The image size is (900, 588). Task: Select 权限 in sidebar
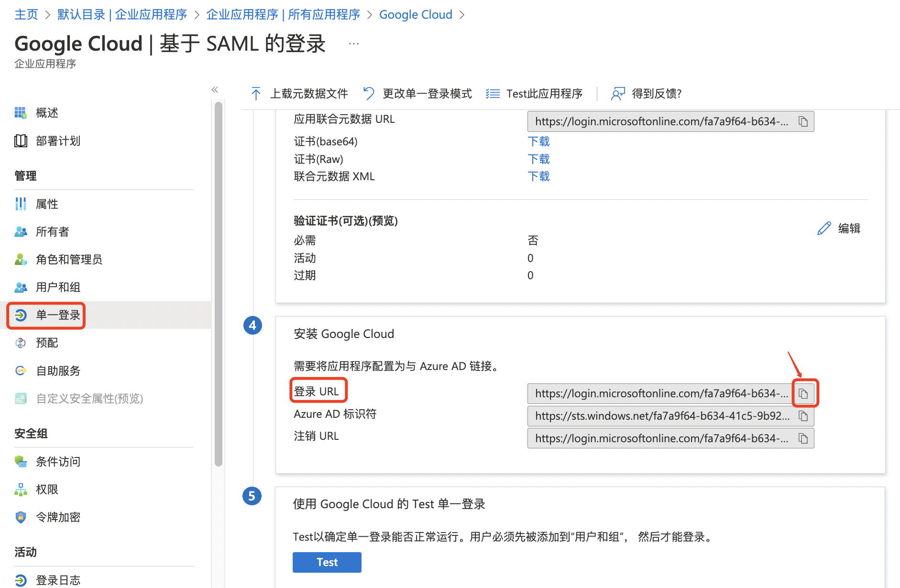[x=47, y=490]
